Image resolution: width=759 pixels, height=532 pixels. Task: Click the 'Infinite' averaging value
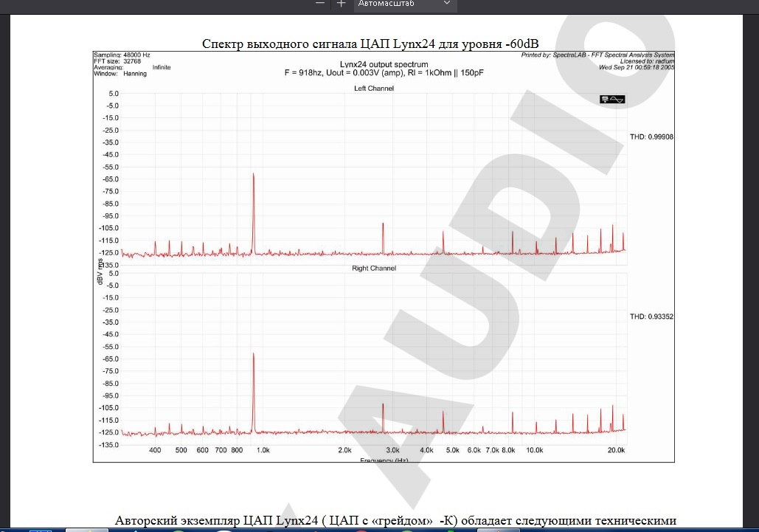coord(162,67)
